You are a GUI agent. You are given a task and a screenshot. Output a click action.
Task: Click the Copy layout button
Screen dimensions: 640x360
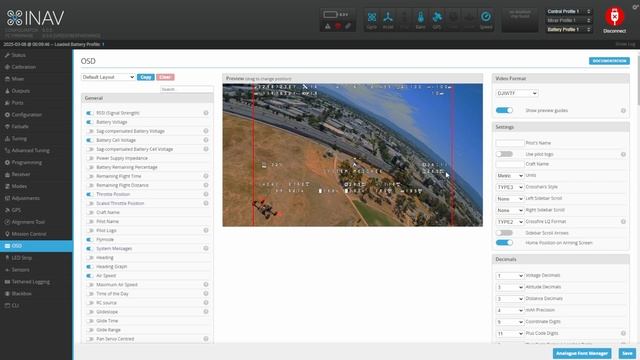[146, 77]
